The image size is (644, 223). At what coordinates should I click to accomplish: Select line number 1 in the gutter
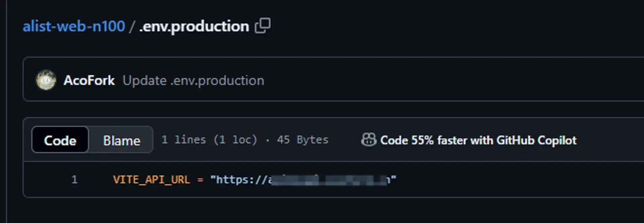74,180
